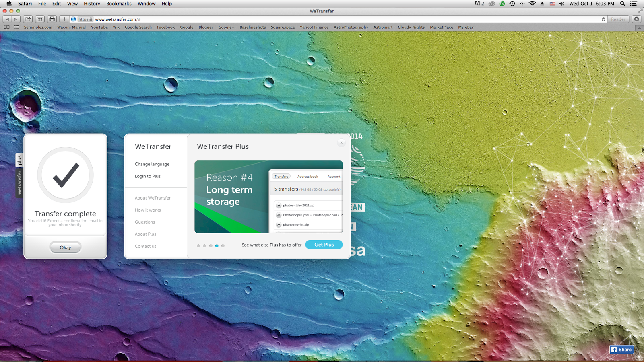Show Safari downloads with the down-arrow button
The height and width of the screenshot is (362, 644).
tap(636, 19)
